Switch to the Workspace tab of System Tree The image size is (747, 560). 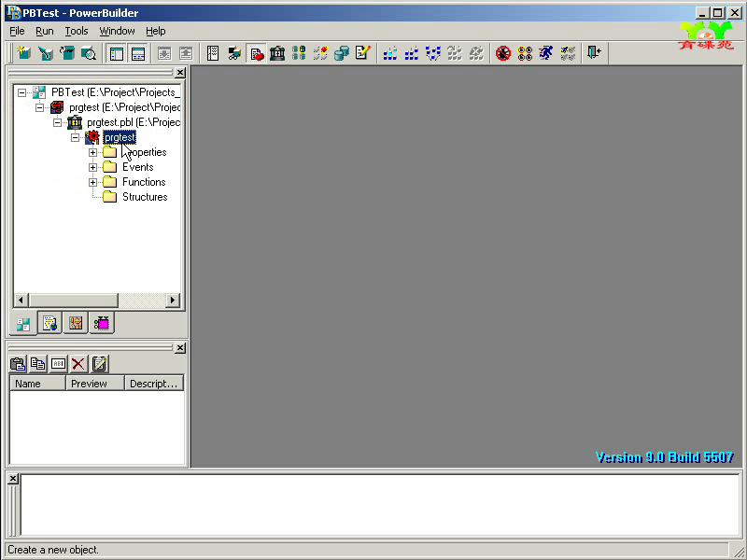[22, 324]
